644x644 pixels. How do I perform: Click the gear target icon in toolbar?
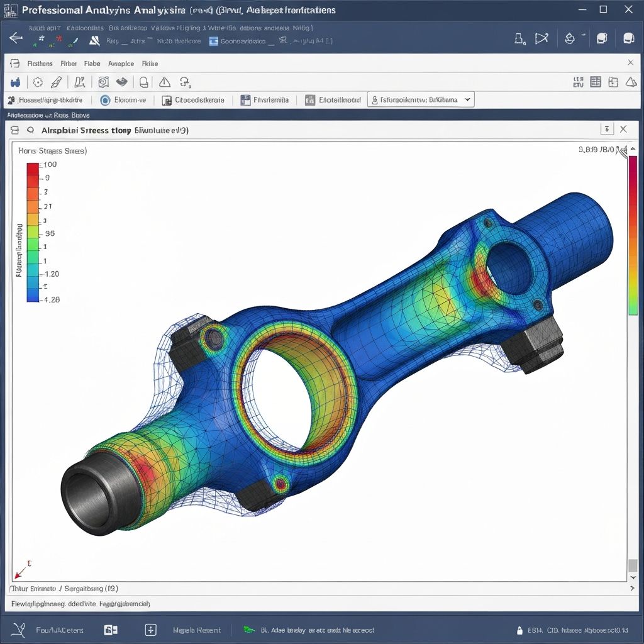click(x=38, y=82)
